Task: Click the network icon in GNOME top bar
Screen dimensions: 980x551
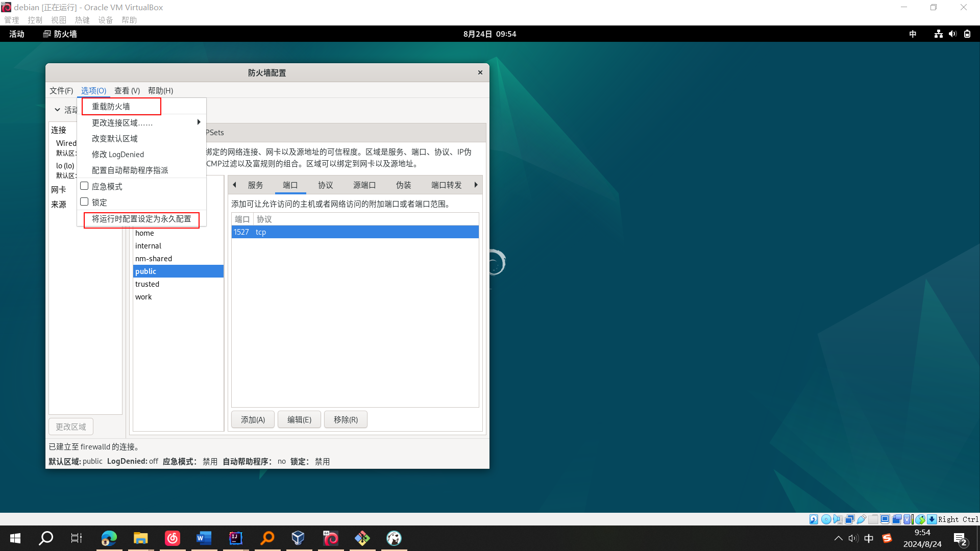Action: click(938, 34)
